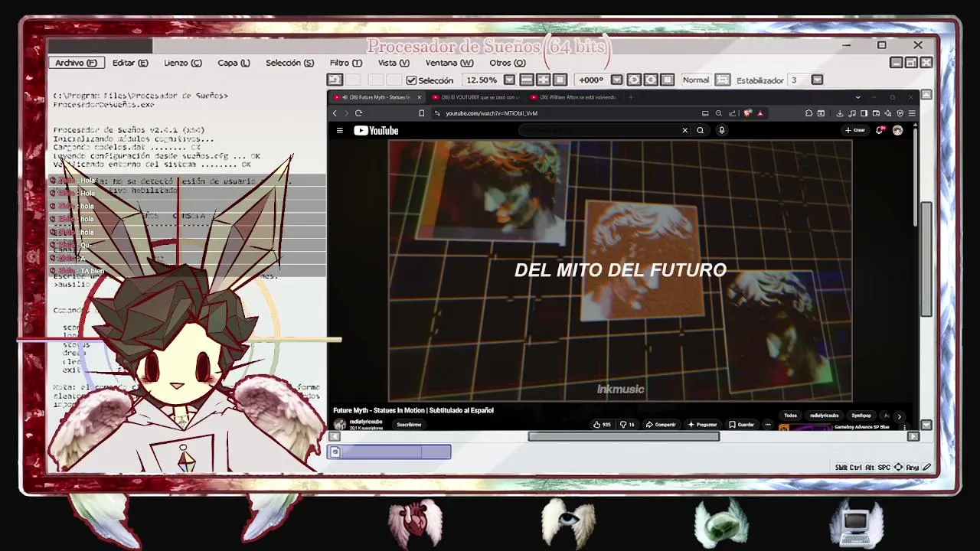Click the reset rotation square icon

668,80
